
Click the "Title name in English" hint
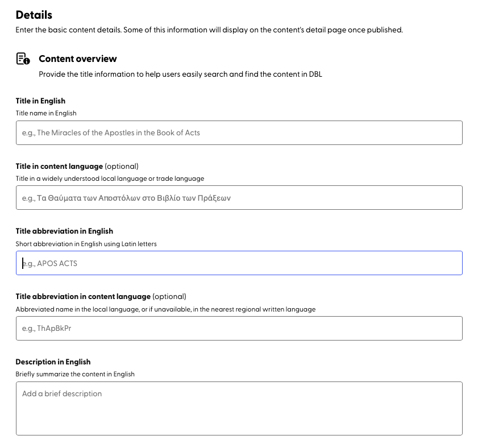pyautogui.click(x=46, y=113)
